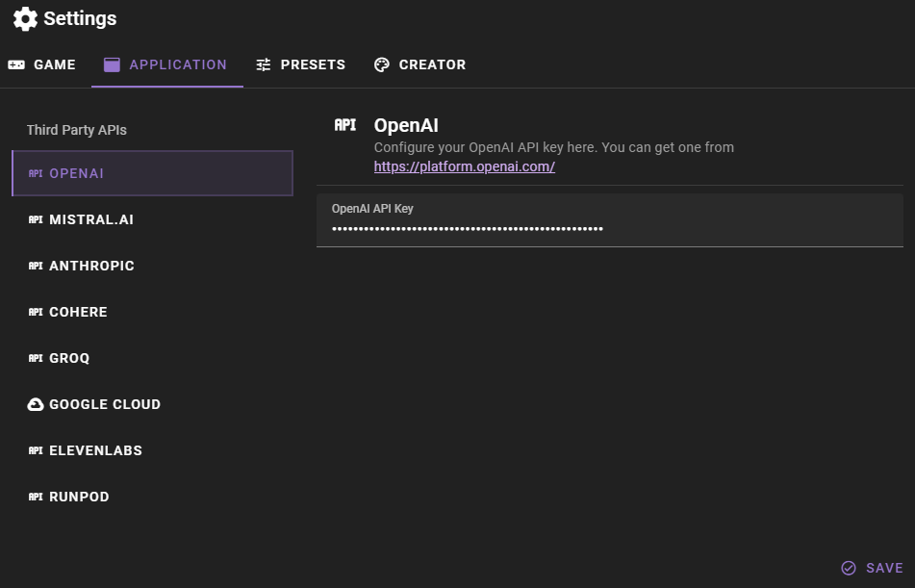This screenshot has width=915, height=588.
Task: Select Cohere from Third Party APIs
Action: pos(78,312)
